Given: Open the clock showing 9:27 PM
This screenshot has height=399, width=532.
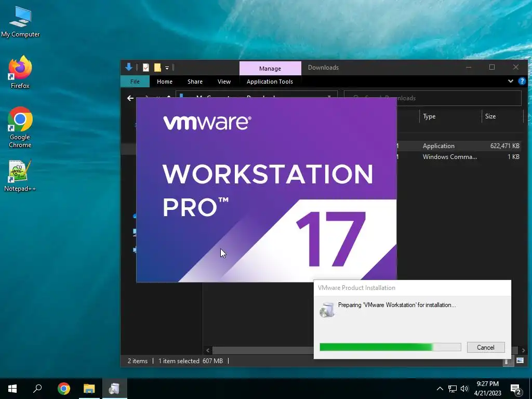Looking at the screenshot, I should tap(487, 389).
